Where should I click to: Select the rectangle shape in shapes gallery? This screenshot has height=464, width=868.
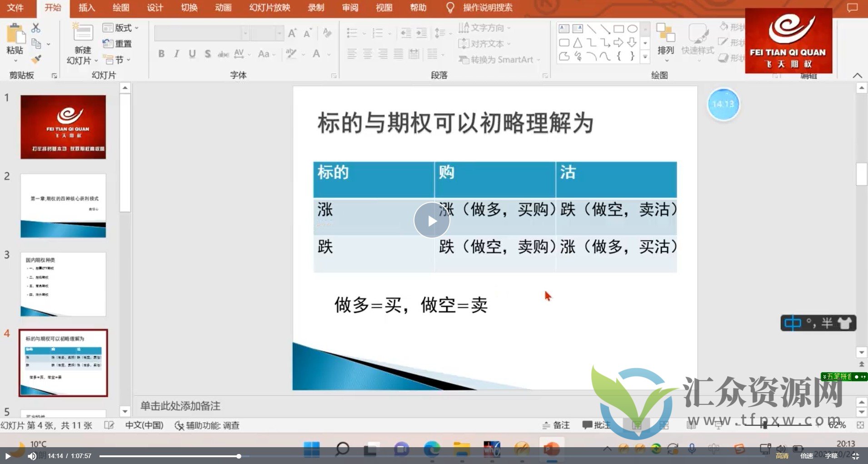618,29
